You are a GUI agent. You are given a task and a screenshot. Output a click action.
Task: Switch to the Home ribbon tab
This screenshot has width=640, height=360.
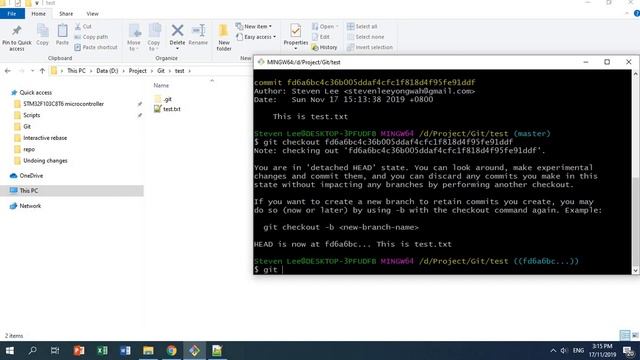38,14
